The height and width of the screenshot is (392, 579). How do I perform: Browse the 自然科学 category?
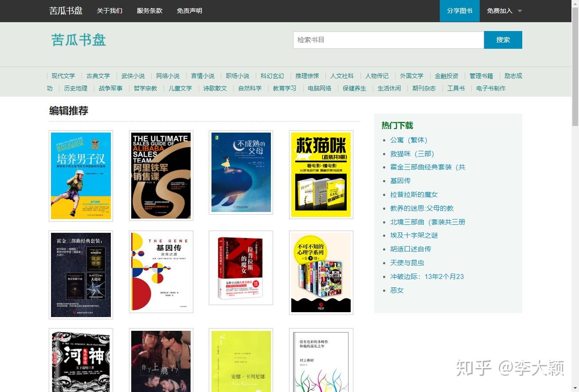pyautogui.click(x=250, y=88)
